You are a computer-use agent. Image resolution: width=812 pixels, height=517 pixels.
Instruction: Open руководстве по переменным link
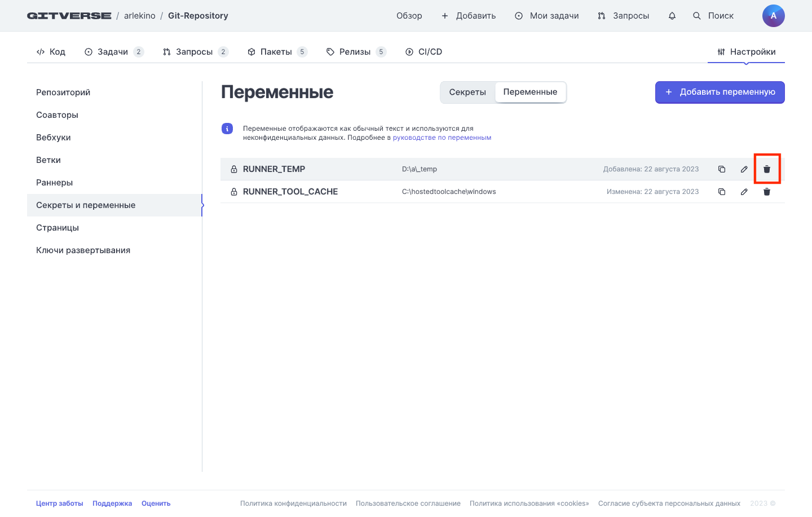[x=442, y=138]
